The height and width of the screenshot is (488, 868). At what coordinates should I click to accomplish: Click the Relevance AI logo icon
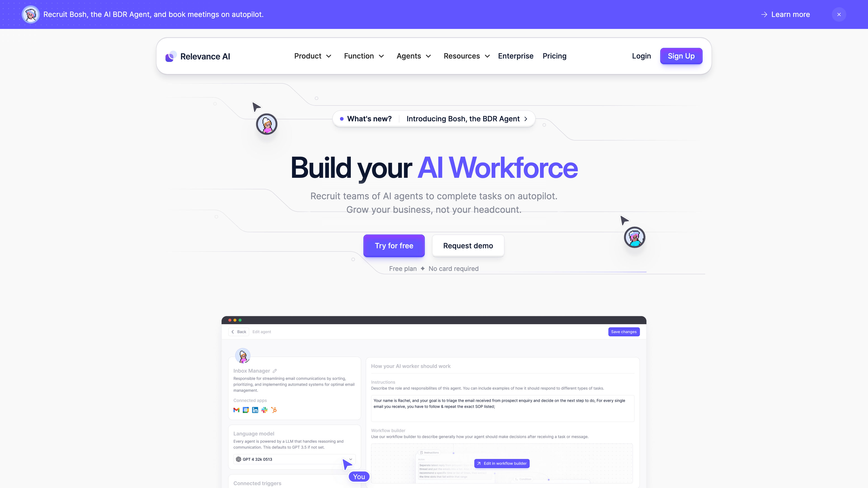(170, 56)
